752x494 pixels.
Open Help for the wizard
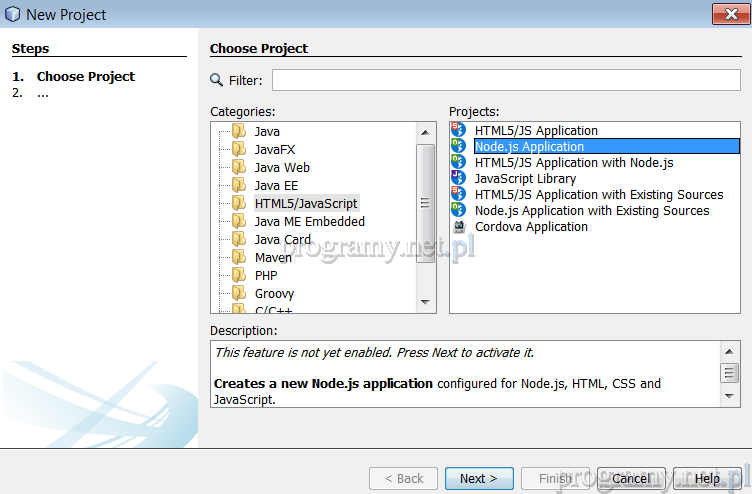(707, 478)
